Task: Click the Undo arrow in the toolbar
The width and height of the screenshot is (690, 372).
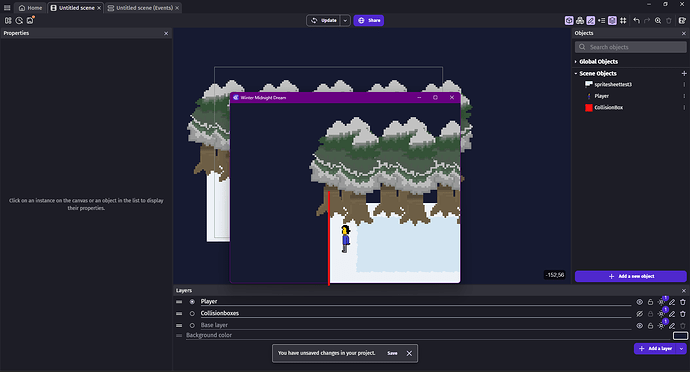Action: [x=636, y=21]
